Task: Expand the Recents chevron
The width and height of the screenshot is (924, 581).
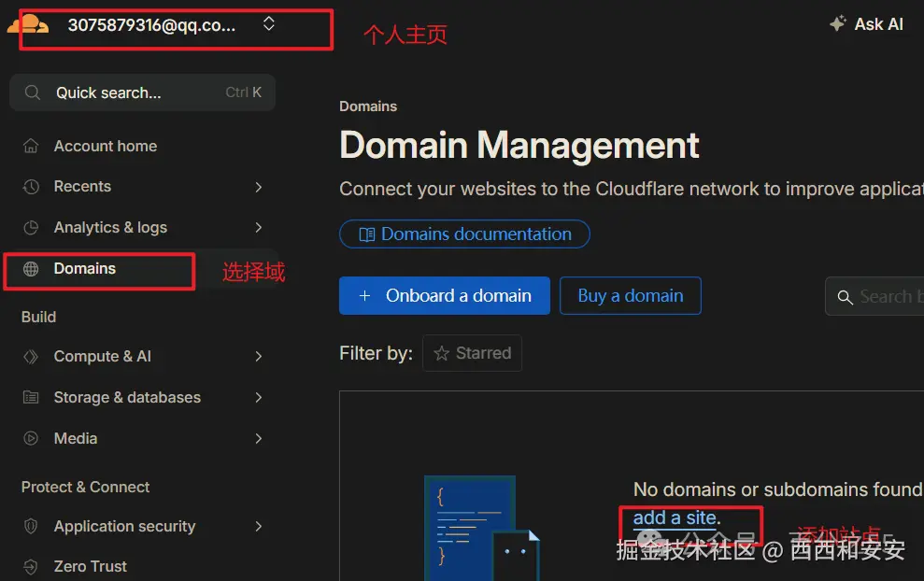Action: (259, 187)
